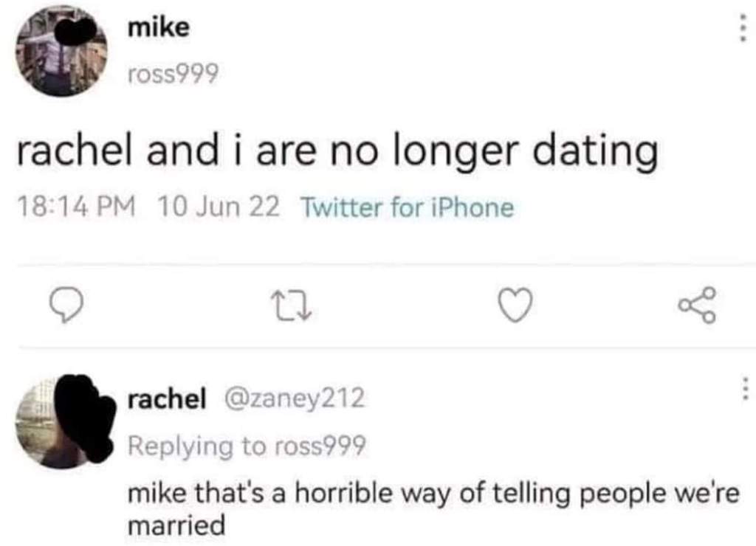Click ross999 in the 'Replying to' line
Image resolution: width=756 pixels, height=546 pixels.
pyautogui.click(x=319, y=446)
